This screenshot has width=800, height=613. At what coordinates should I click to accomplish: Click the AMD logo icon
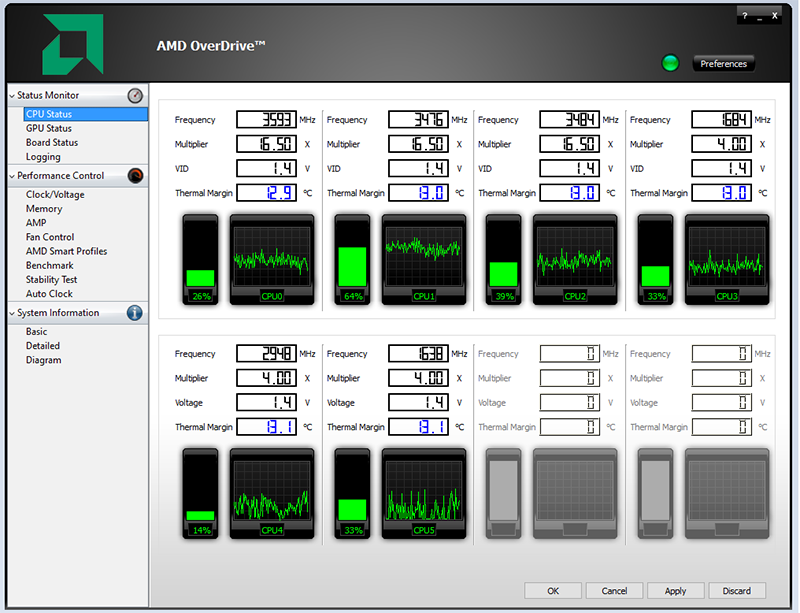pos(73,43)
